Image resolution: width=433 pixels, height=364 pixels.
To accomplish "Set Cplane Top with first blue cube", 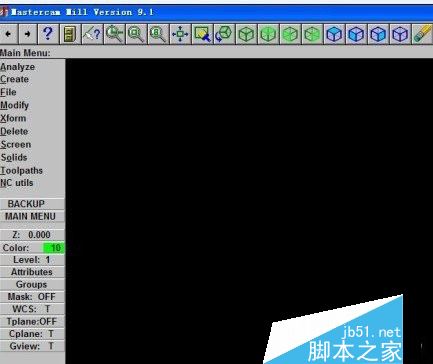I will coord(334,34).
